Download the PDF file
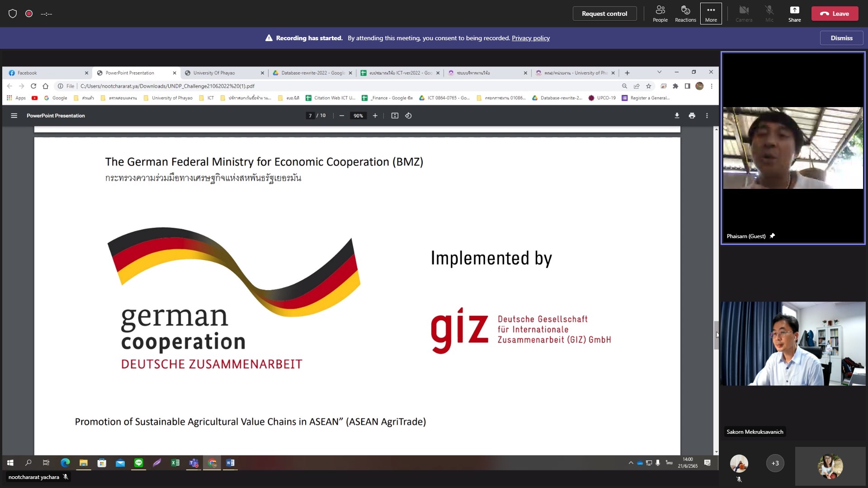The height and width of the screenshot is (488, 868). coord(677,116)
